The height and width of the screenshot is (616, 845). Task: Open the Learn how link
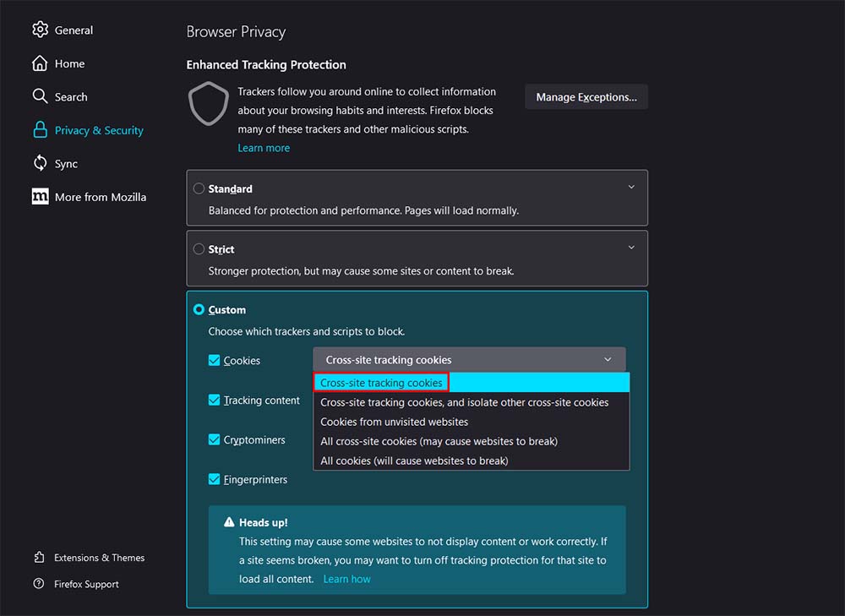346,579
